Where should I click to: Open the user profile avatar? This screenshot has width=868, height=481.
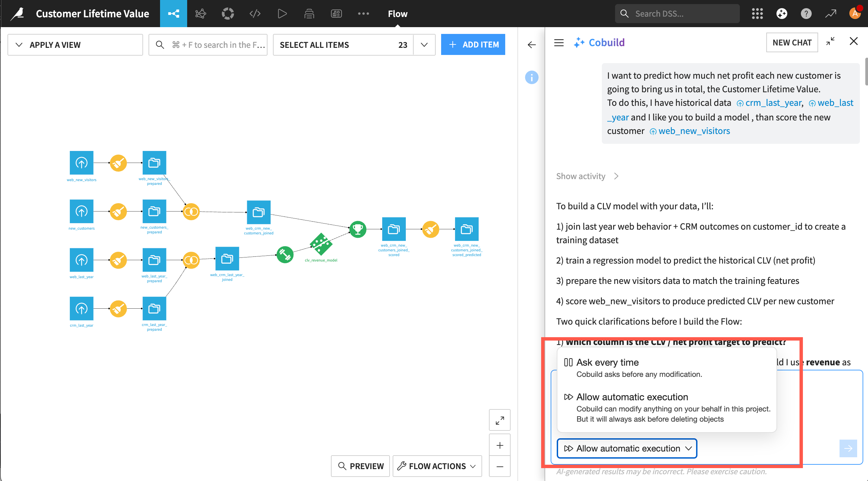click(855, 14)
